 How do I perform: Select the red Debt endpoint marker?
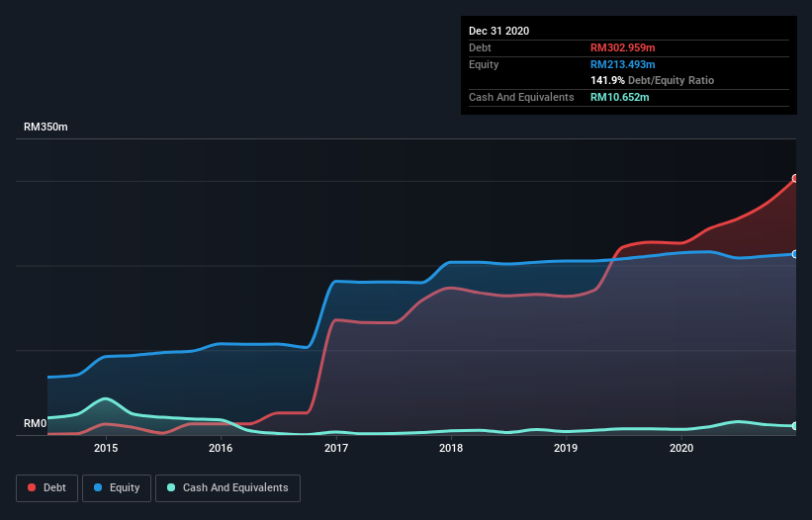[795, 179]
